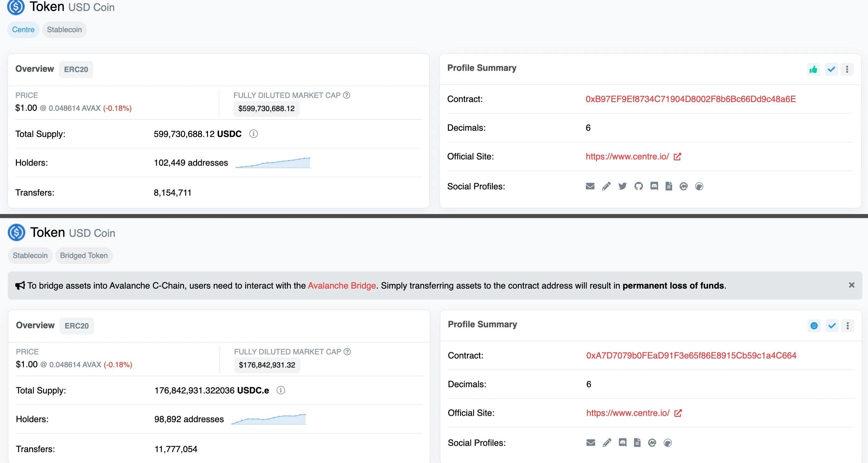868x463 pixels.
Task: Toggle blue checkmark in top Profile Summary
Action: point(831,69)
